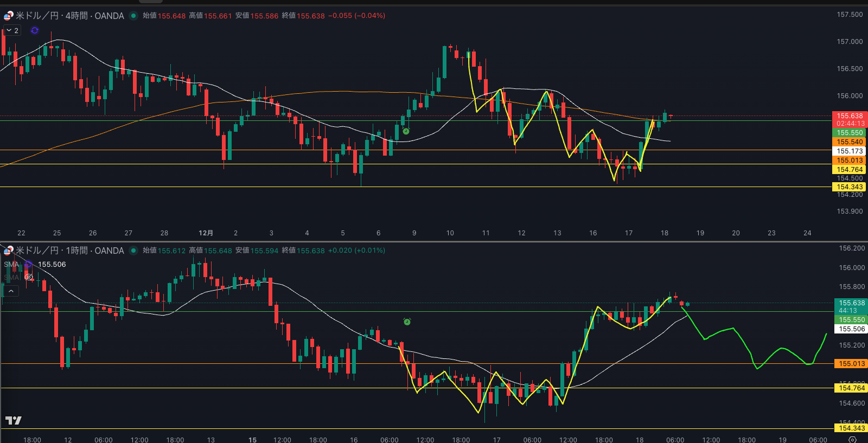Open chart settings hexagon gear icon
This screenshot has height=443, width=868.
tap(852, 440)
